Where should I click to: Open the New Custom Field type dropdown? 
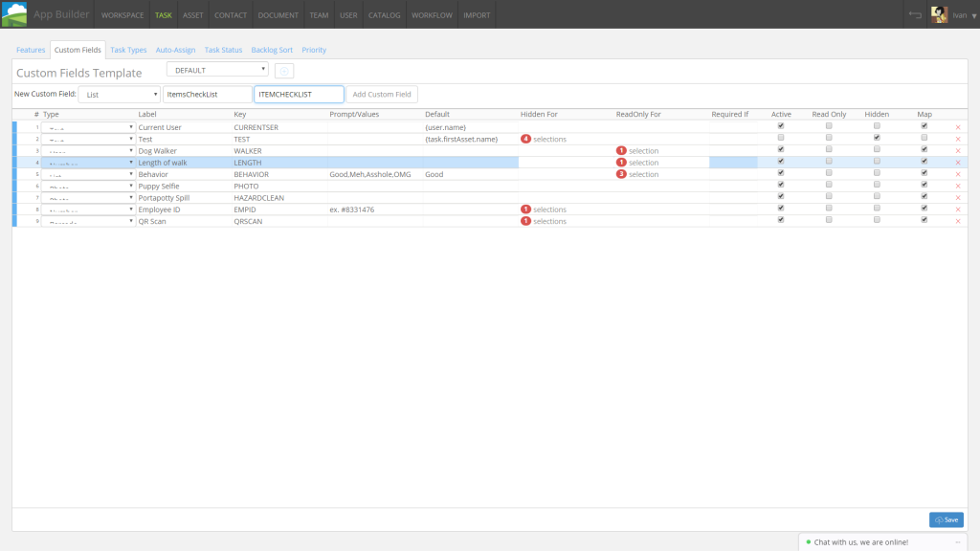[x=120, y=95]
